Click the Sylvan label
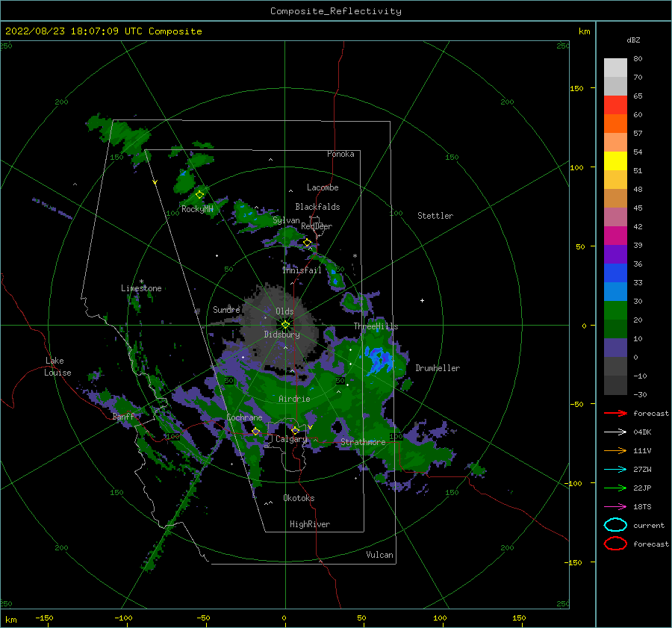Screen dimensions: 672x628 [x=286, y=221]
